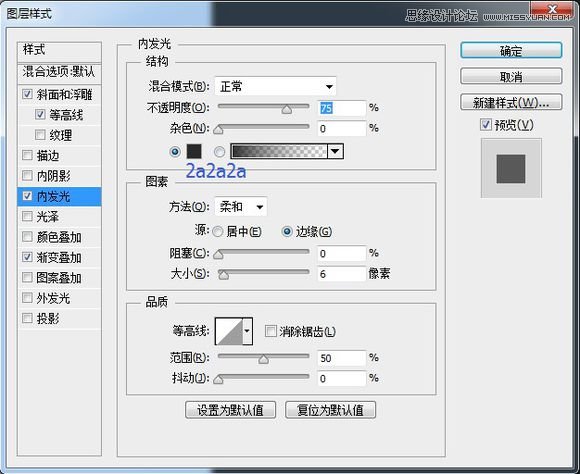580x474 pixels.
Task: Cancel with the 取消 button
Action: pyautogui.click(x=511, y=76)
